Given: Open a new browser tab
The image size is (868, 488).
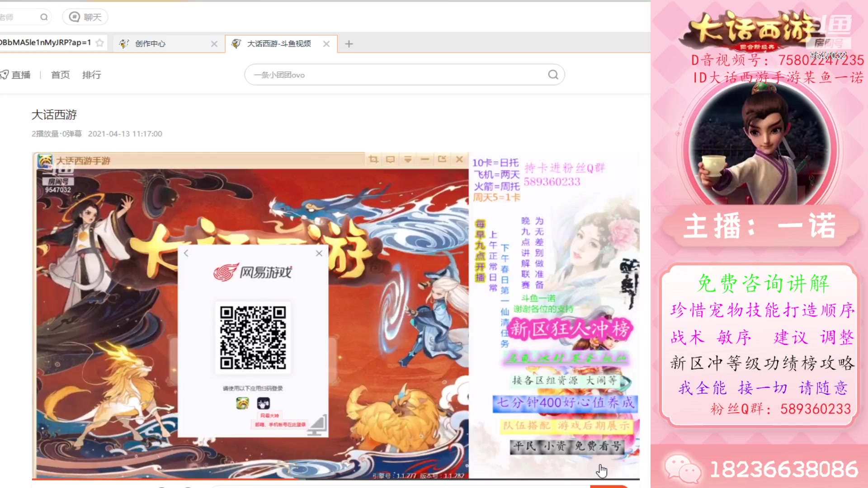Looking at the screenshot, I should (349, 44).
